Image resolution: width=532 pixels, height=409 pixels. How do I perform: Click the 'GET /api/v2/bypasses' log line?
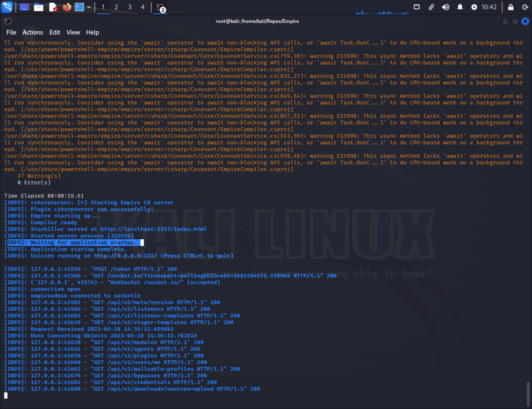pyautogui.click(x=106, y=376)
